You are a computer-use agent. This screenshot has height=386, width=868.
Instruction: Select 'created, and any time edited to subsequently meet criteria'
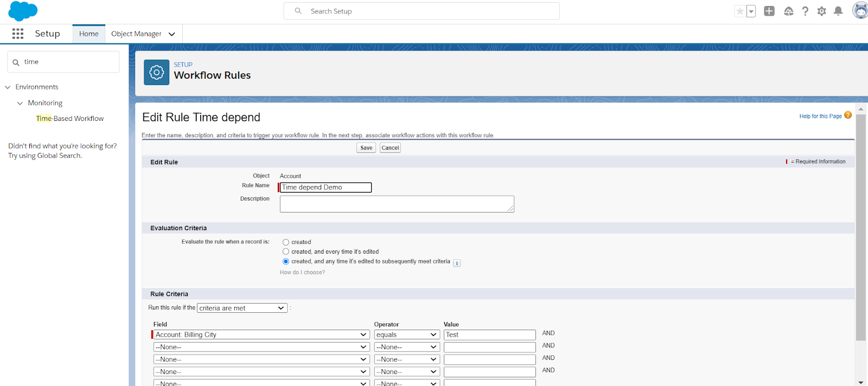(x=286, y=261)
